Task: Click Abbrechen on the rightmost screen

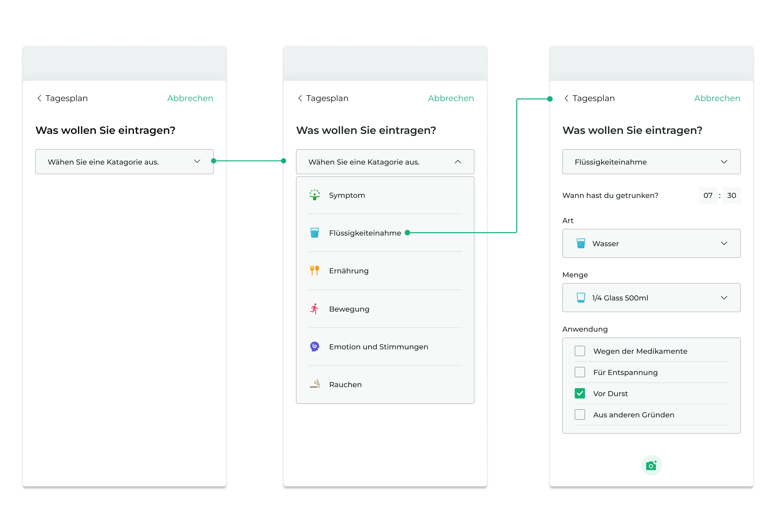Action: pyautogui.click(x=717, y=98)
